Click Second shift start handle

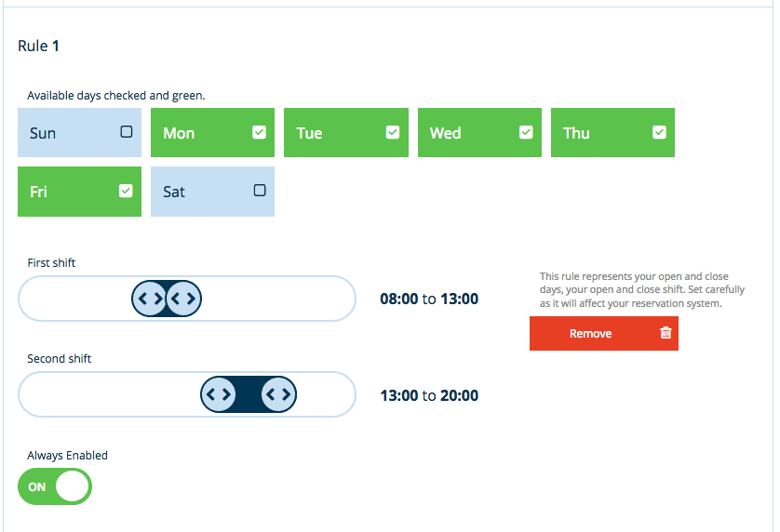click(x=219, y=394)
